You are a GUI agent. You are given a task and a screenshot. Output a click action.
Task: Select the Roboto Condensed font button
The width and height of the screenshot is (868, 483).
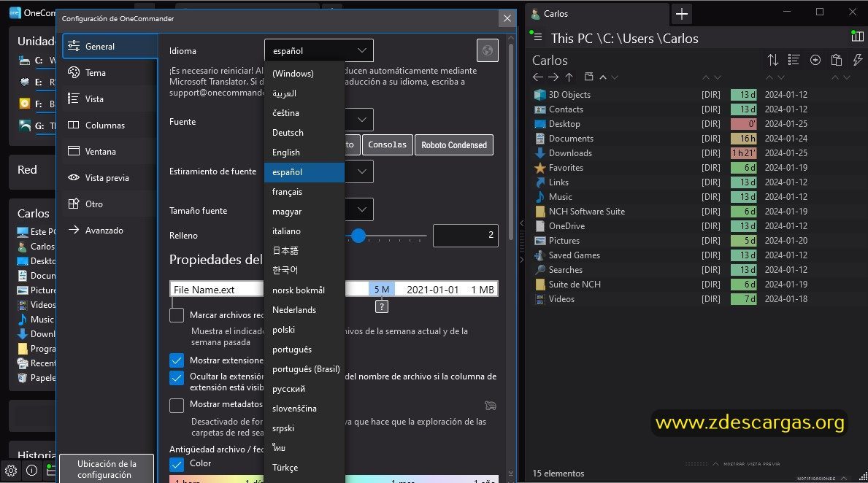point(454,145)
